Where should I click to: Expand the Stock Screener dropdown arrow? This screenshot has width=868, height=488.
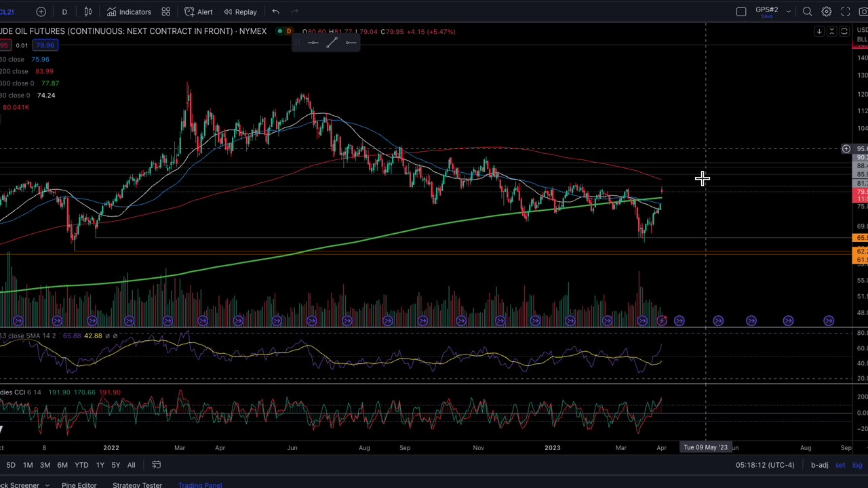coord(47,485)
